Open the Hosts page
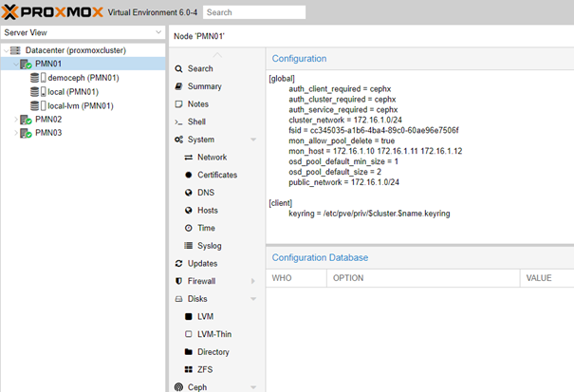Viewport: 574px width, 392px height. pos(208,211)
